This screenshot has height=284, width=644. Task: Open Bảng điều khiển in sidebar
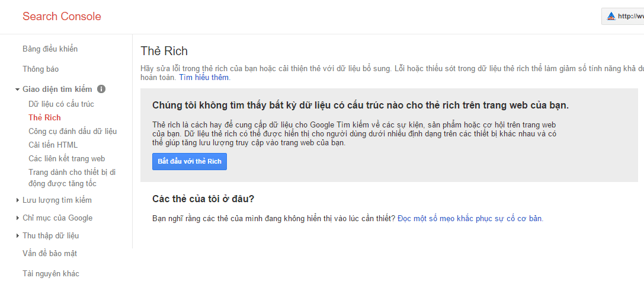[50, 49]
